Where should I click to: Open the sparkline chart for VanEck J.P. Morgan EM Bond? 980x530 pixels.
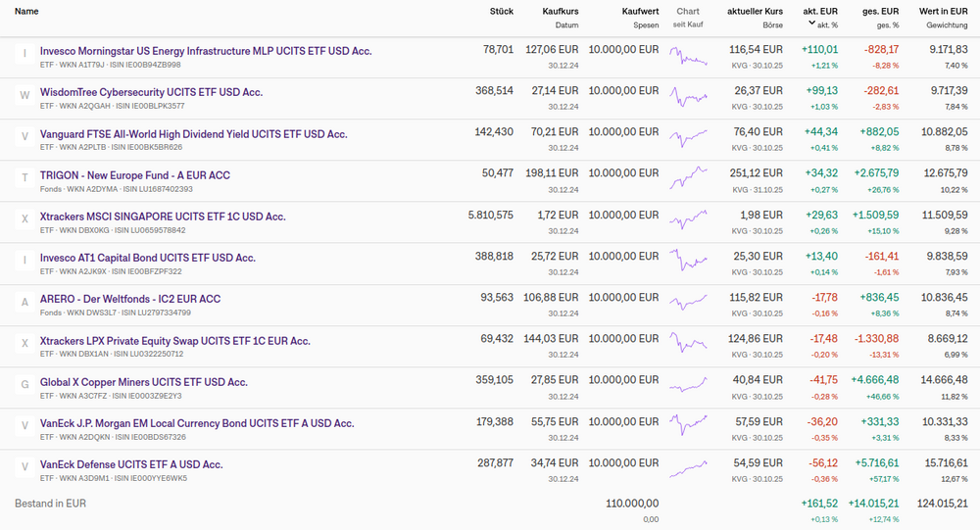point(688,424)
